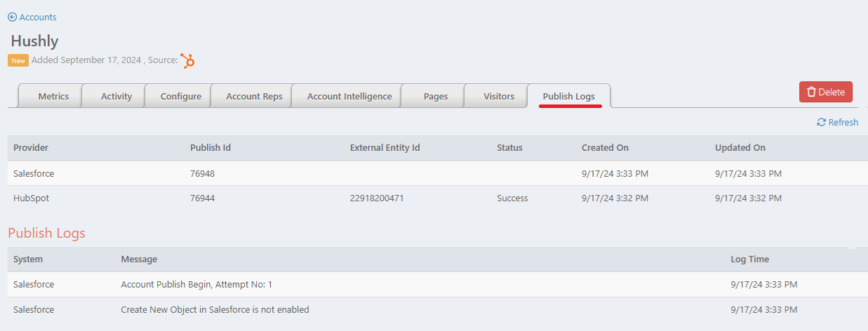Click the Success status cell
Image resolution: width=868 pixels, height=331 pixels.
pos(512,198)
